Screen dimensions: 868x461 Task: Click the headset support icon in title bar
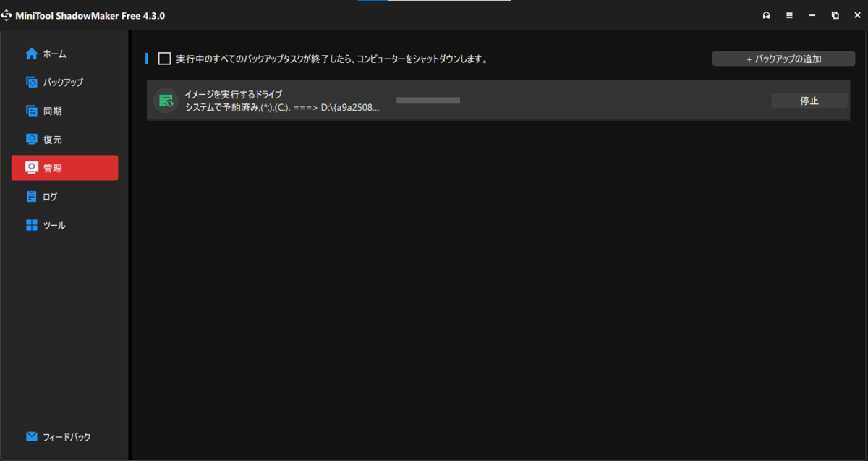766,15
